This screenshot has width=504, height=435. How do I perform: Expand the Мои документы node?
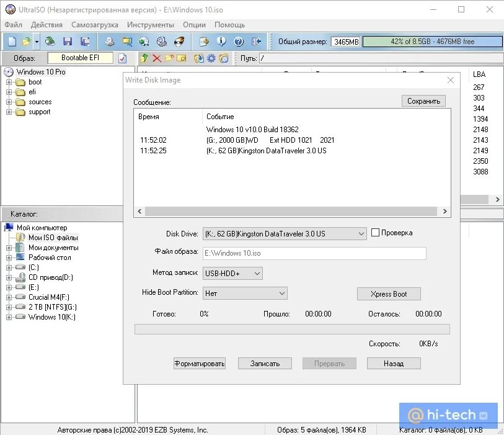[x=9, y=248]
